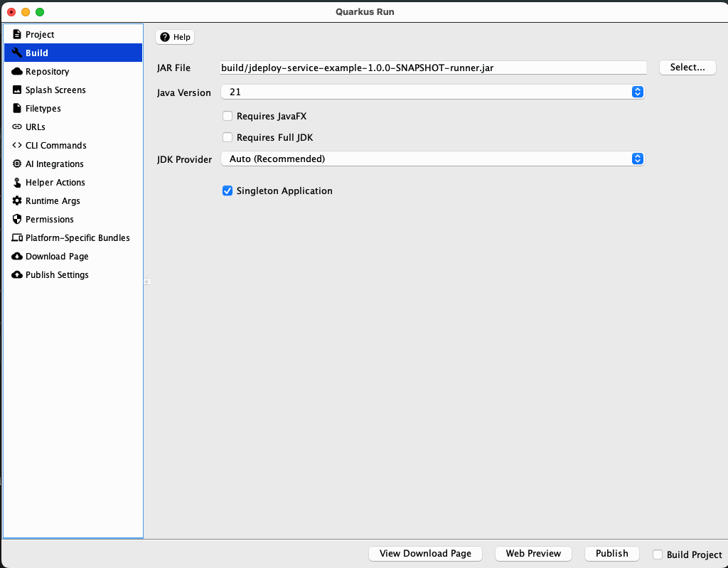Check the Requires Full JDK option
Screen dimensions: 728x568
(x=227, y=137)
